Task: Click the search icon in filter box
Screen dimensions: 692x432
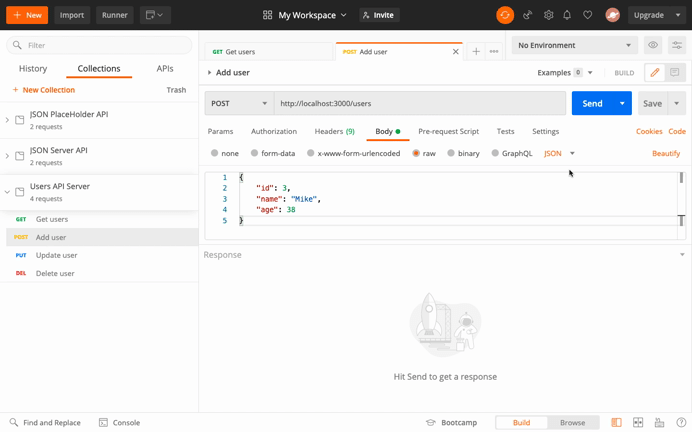Action: [17, 45]
